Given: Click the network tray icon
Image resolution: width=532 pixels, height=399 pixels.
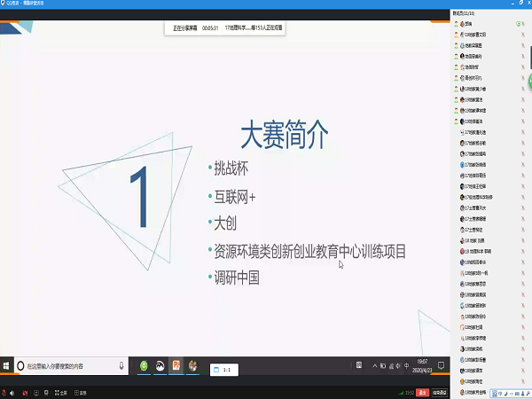Looking at the screenshot, I should 391,365.
